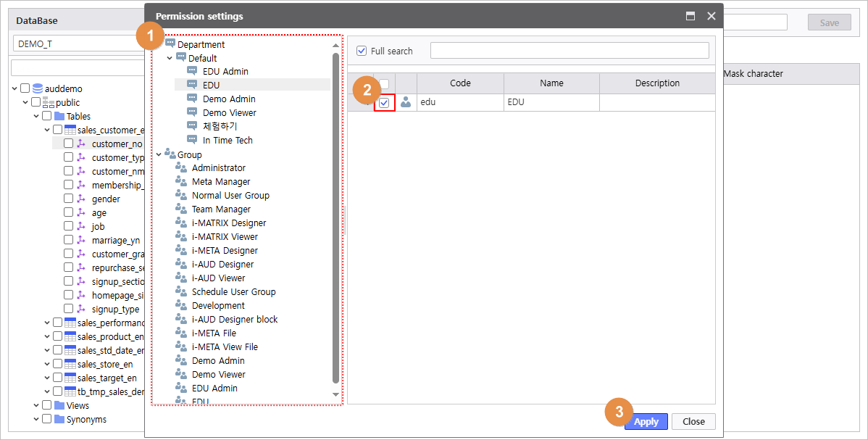The image size is (868, 440).
Task: Collapse the Group tree node
Action: click(159, 154)
